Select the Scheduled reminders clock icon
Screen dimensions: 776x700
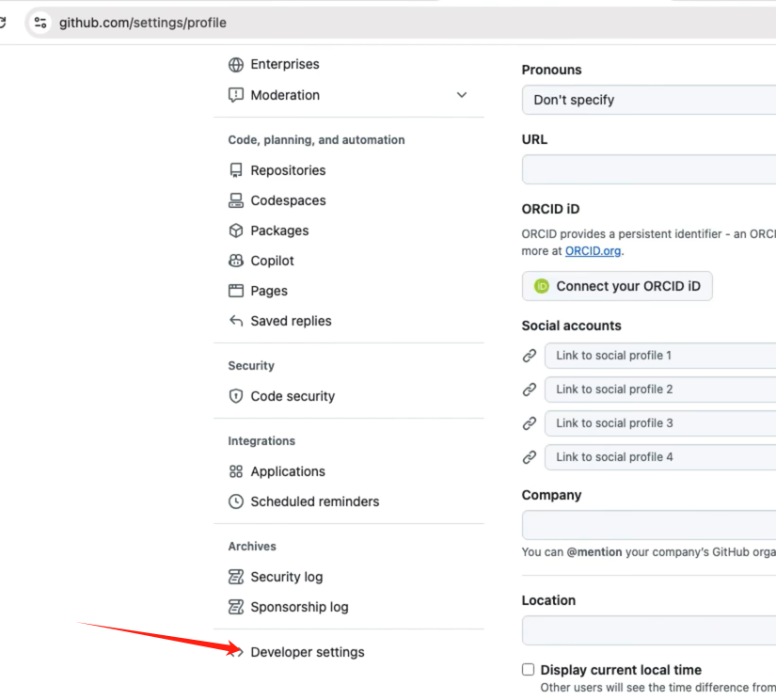click(235, 501)
